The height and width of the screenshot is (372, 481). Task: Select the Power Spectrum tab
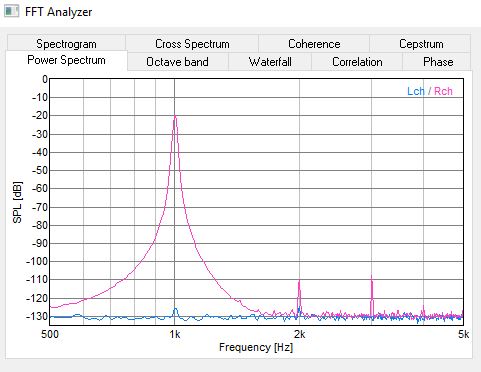point(66,60)
